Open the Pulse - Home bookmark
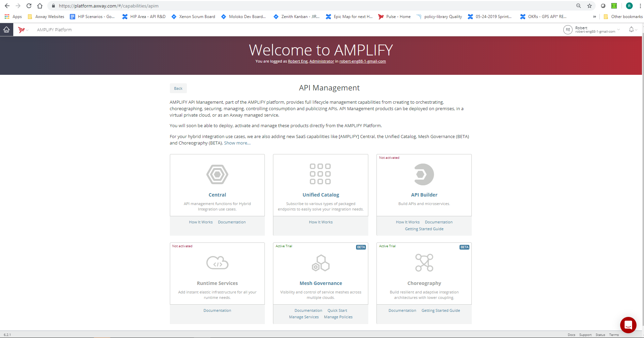Image resolution: width=644 pixels, height=338 pixels. coord(395,17)
